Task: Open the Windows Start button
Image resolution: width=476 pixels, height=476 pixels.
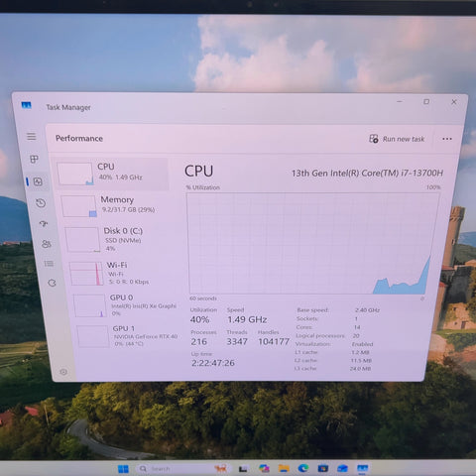Action: (123, 469)
